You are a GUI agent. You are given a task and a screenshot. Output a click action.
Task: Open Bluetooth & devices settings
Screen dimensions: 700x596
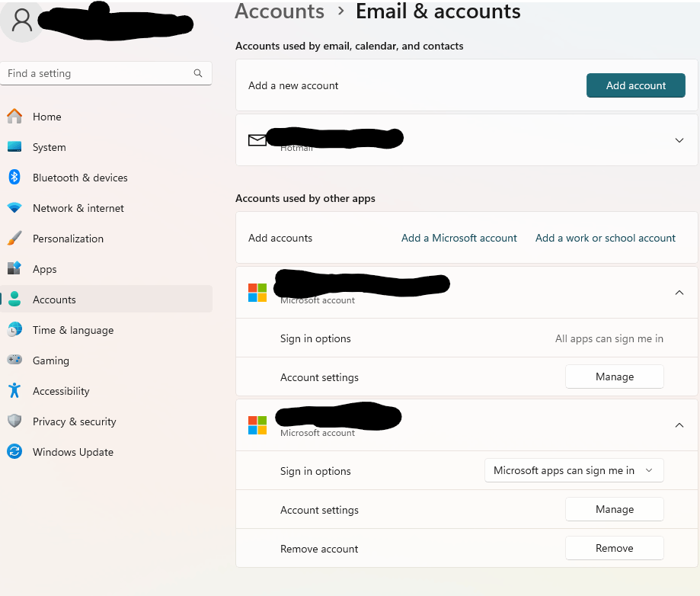coord(106,178)
